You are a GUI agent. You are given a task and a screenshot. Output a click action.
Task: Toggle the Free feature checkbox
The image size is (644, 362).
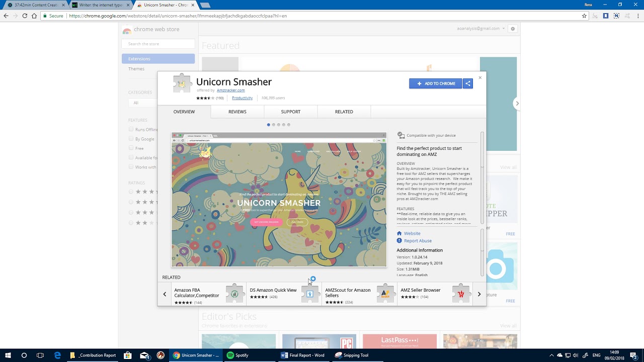tap(131, 148)
